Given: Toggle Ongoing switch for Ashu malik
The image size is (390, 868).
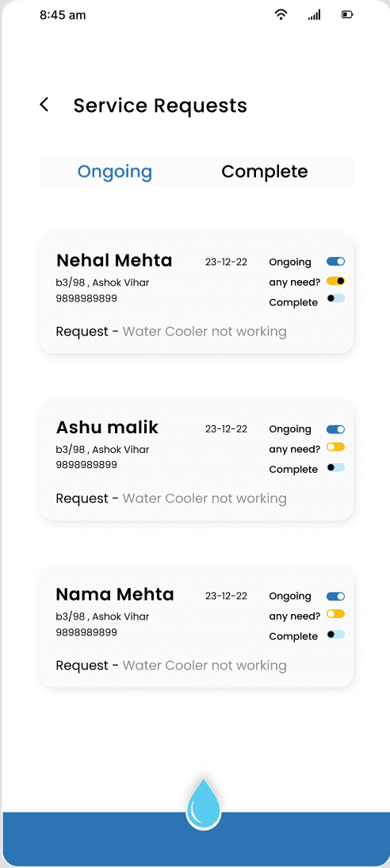Looking at the screenshot, I should point(336,429).
